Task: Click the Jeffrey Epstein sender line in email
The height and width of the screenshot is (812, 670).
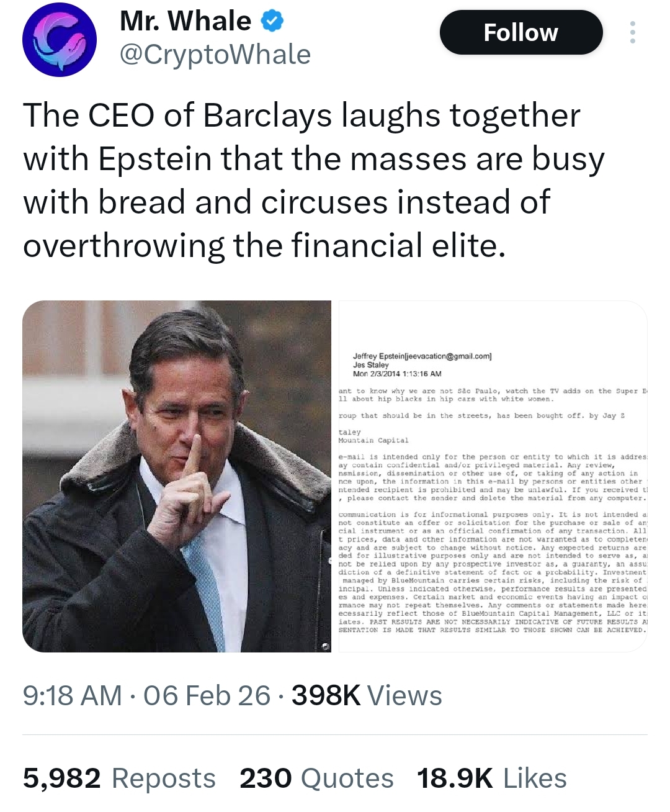Action: 422,356
